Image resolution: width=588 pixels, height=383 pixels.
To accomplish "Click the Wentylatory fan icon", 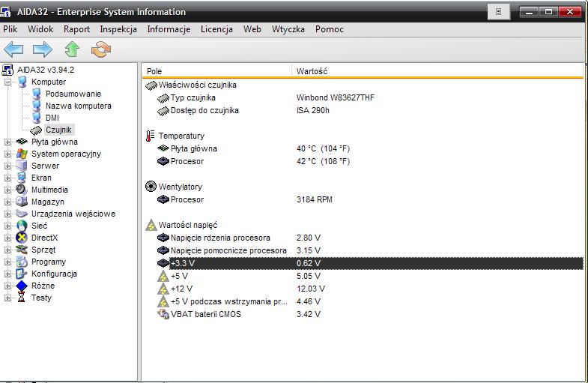I will (x=151, y=187).
